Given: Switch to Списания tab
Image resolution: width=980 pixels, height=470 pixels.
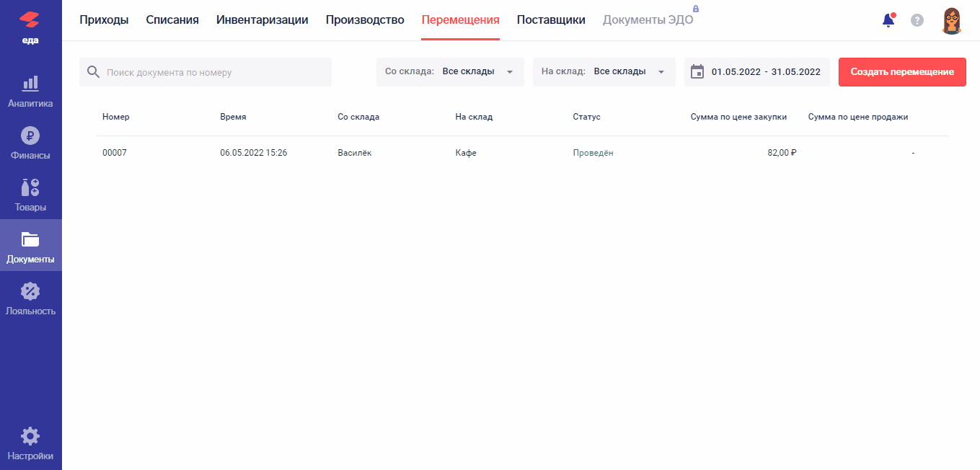Looking at the screenshot, I should tap(172, 20).
